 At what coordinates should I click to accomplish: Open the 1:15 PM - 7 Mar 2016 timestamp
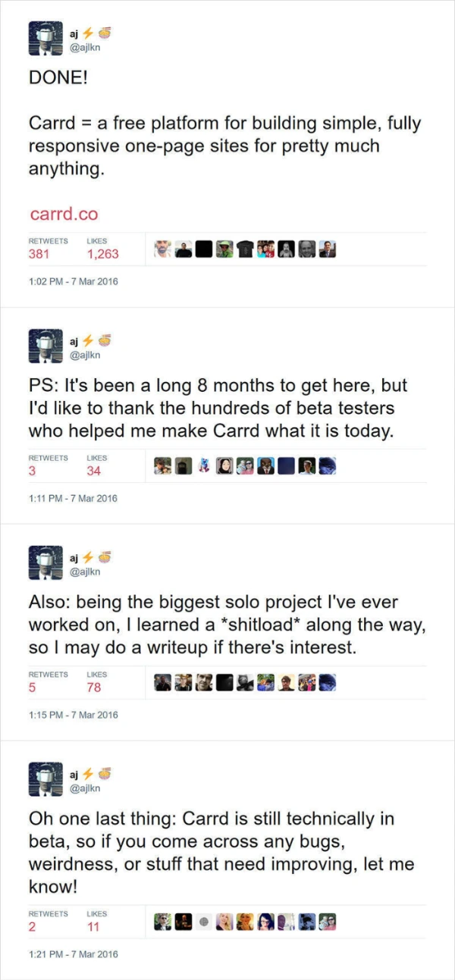[x=74, y=715]
